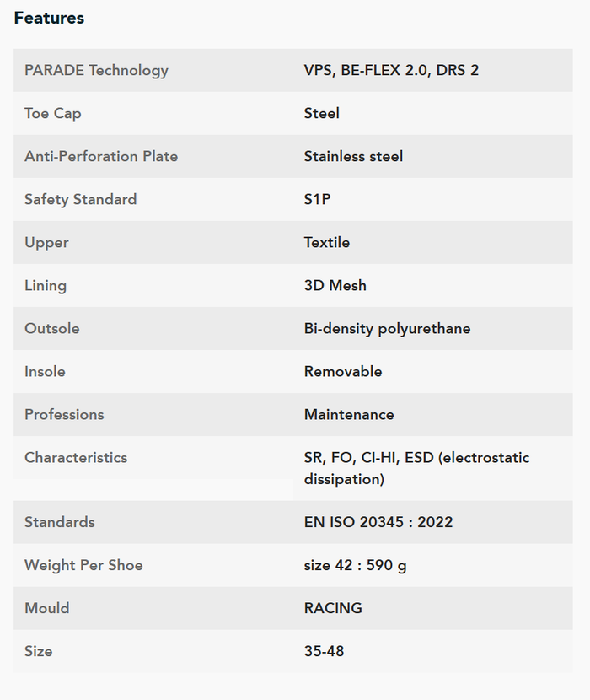Click the Stainless steel value
590x700 pixels.
[x=353, y=156]
